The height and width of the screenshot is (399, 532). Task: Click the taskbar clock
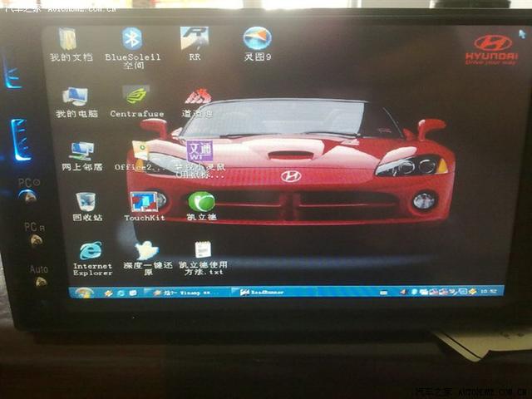[489, 292]
